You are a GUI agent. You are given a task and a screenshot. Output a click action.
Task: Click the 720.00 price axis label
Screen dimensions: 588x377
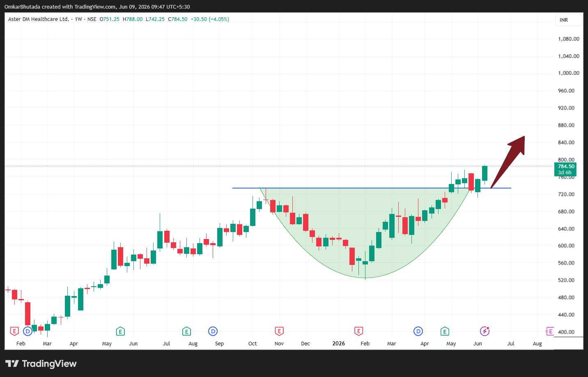point(566,194)
